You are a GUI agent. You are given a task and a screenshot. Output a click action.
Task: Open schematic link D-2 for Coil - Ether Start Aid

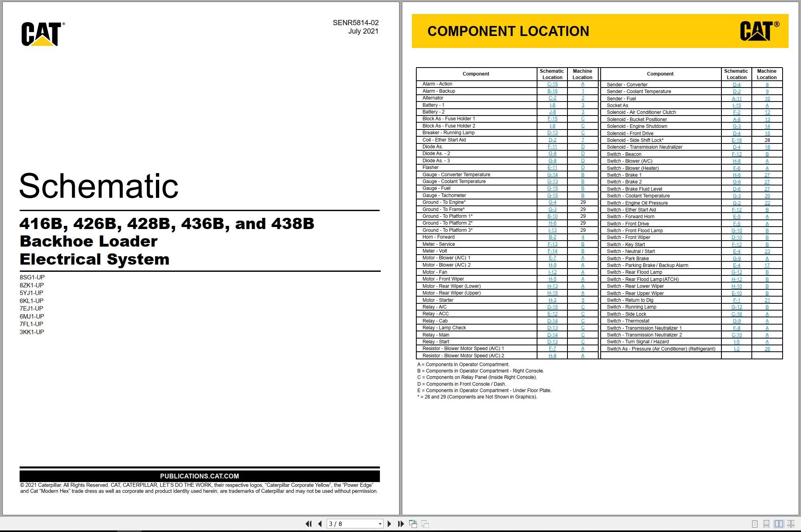click(552, 140)
